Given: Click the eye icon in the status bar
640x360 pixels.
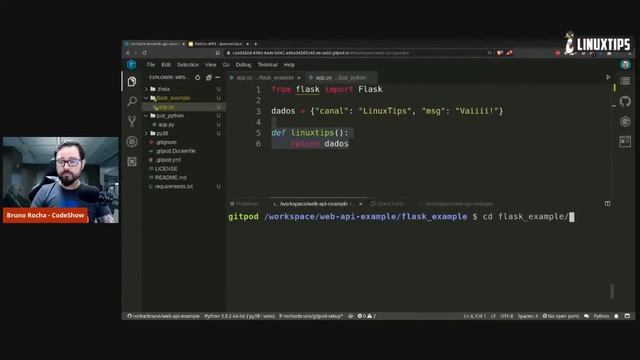Looking at the screenshot, I should click(351, 316).
